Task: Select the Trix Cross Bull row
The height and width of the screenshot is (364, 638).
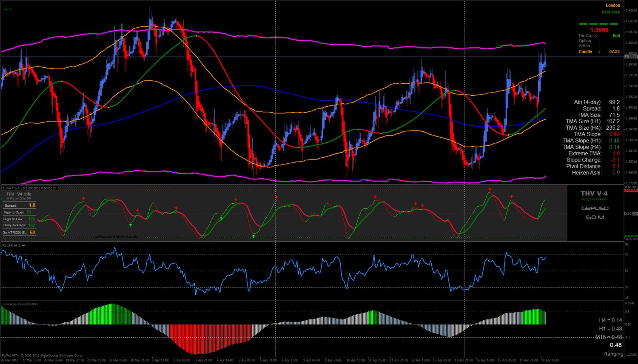Action: (x=599, y=36)
